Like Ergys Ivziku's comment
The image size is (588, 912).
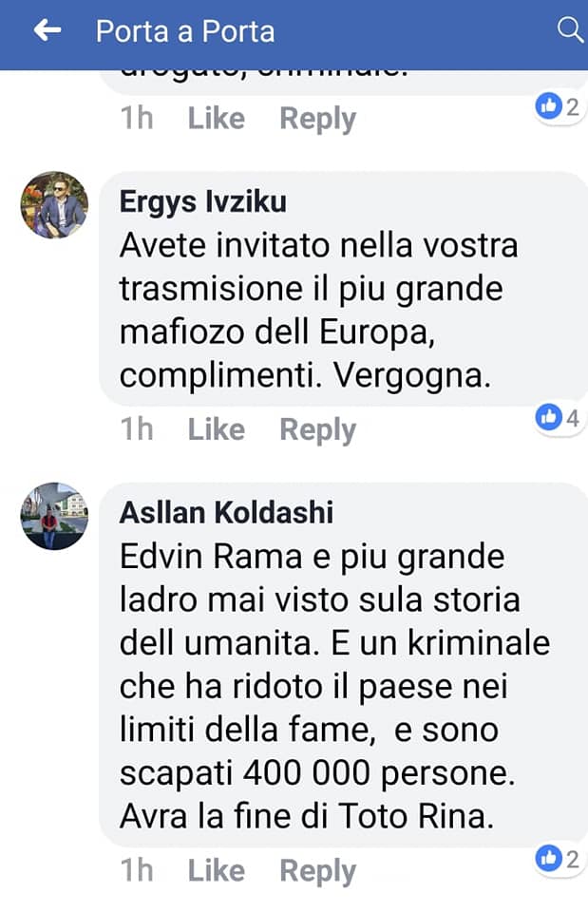click(217, 429)
